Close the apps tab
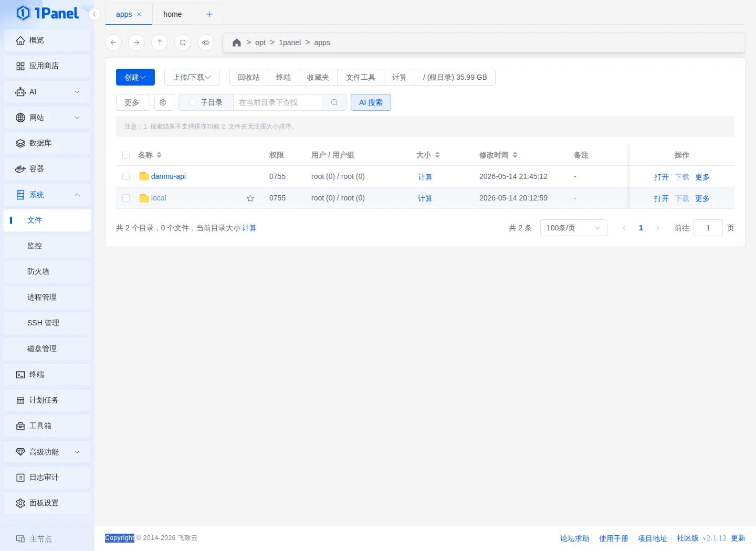The height and width of the screenshot is (551, 756). pos(139,14)
